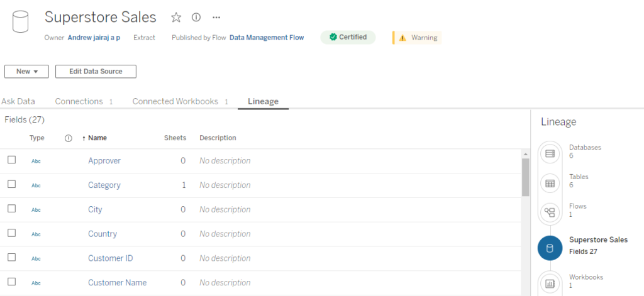644x296 pixels.
Task: Click the Abc type icon for Customer Name
Action: pos(36,283)
